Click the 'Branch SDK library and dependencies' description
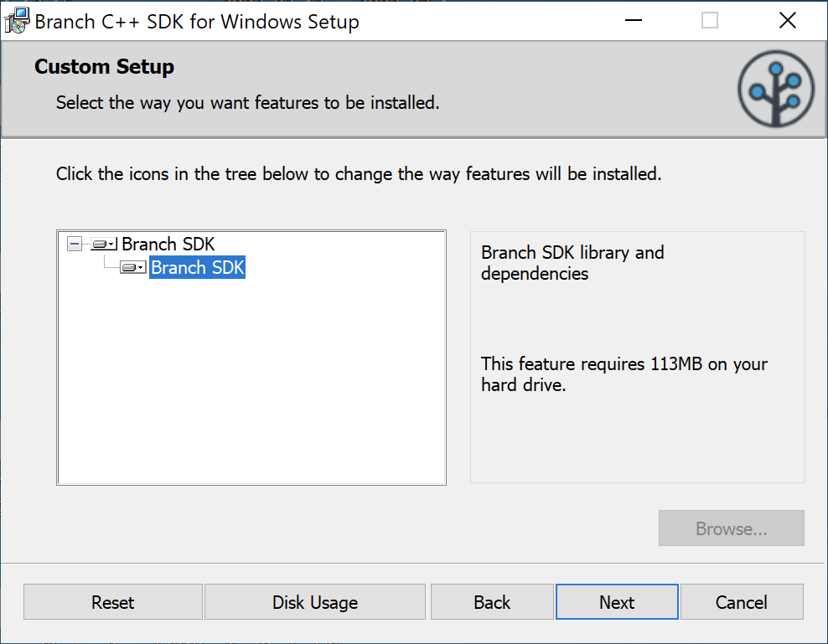This screenshot has width=828, height=644. click(572, 263)
